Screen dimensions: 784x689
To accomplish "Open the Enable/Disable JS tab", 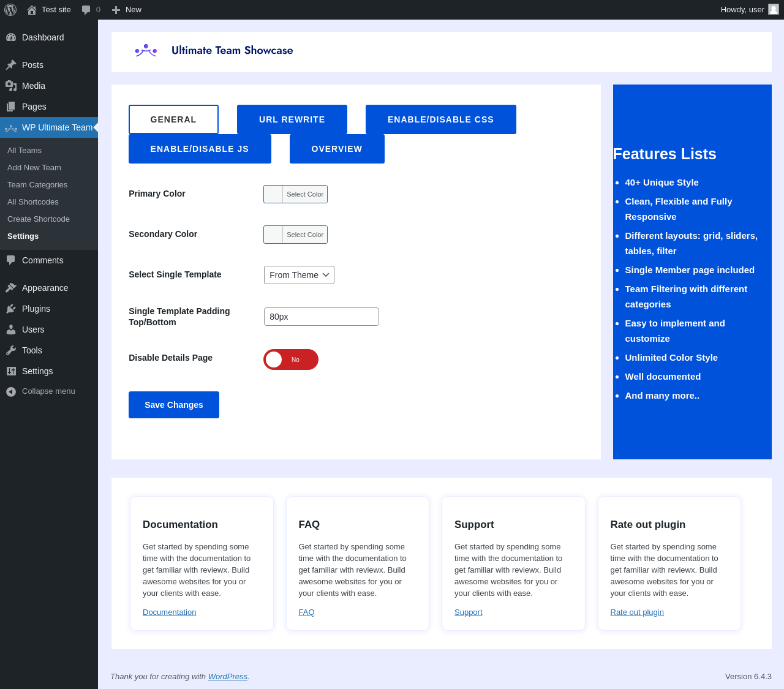I will click(x=200, y=149).
